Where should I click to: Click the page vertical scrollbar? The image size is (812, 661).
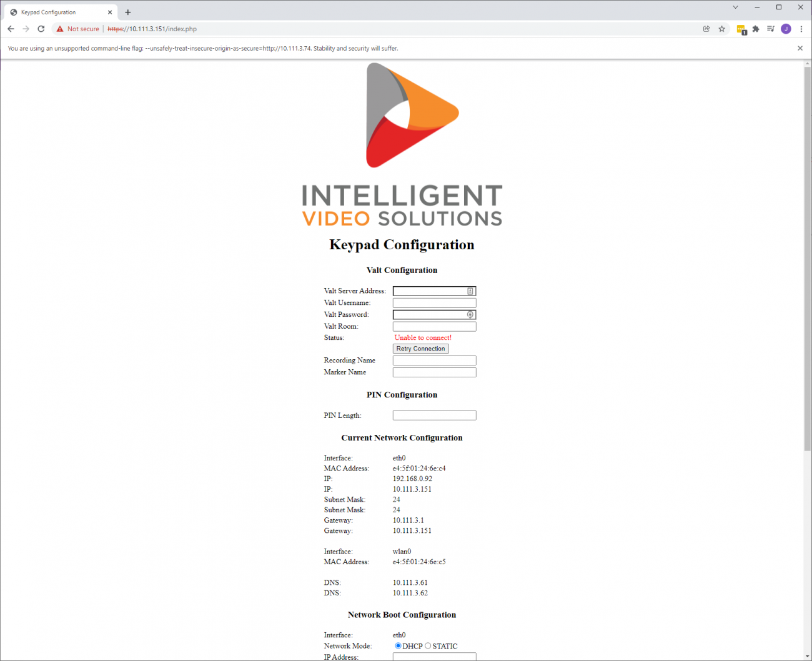[807, 259]
